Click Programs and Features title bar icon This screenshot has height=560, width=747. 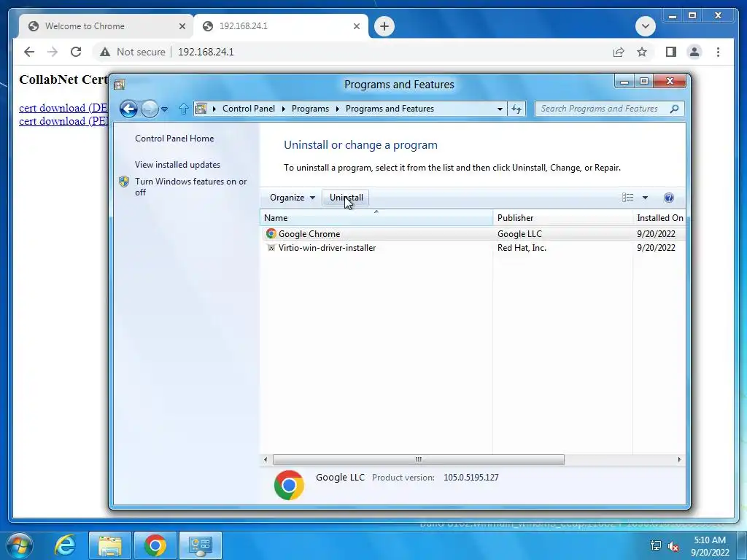119,85
